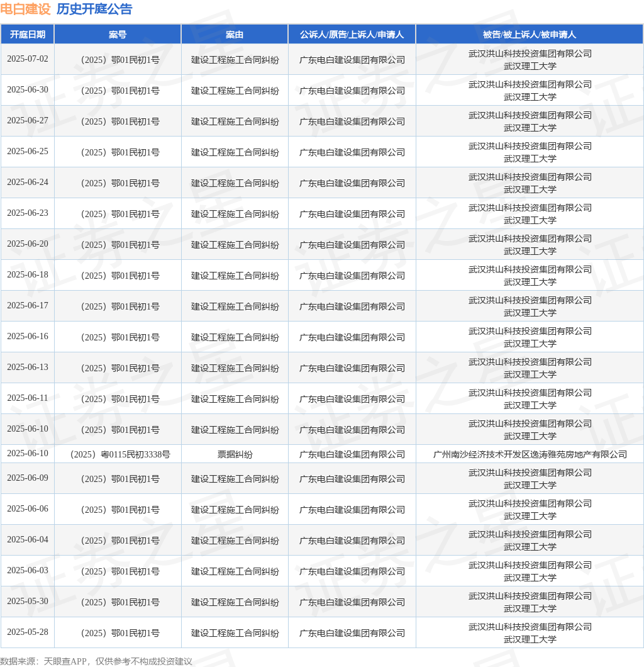
Task: Click 武汉洪山科技投资集团有限公司 in the 2025-06-25 row
Action: (x=530, y=146)
